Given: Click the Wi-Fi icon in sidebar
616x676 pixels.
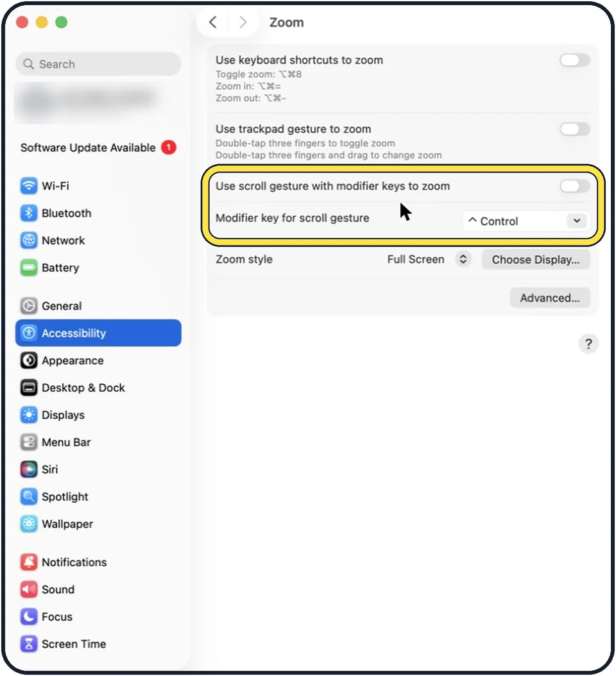Looking at the screenshot, I should tap(29, 186).
